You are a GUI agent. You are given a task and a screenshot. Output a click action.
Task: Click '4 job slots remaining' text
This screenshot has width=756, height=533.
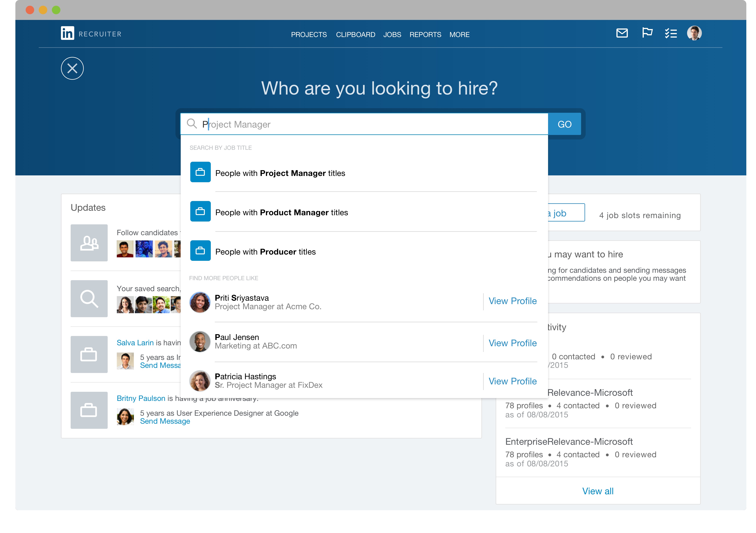tap(640, 215)
